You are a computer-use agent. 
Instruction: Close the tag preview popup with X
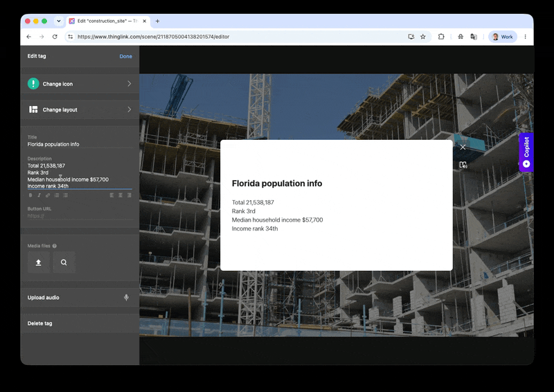[x=463, y=147]
